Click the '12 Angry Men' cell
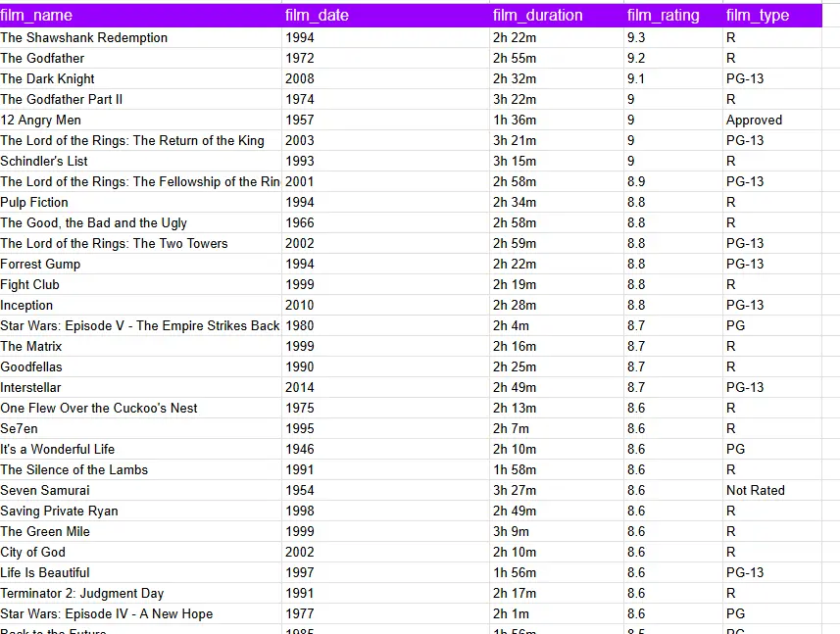 [140, 120]
